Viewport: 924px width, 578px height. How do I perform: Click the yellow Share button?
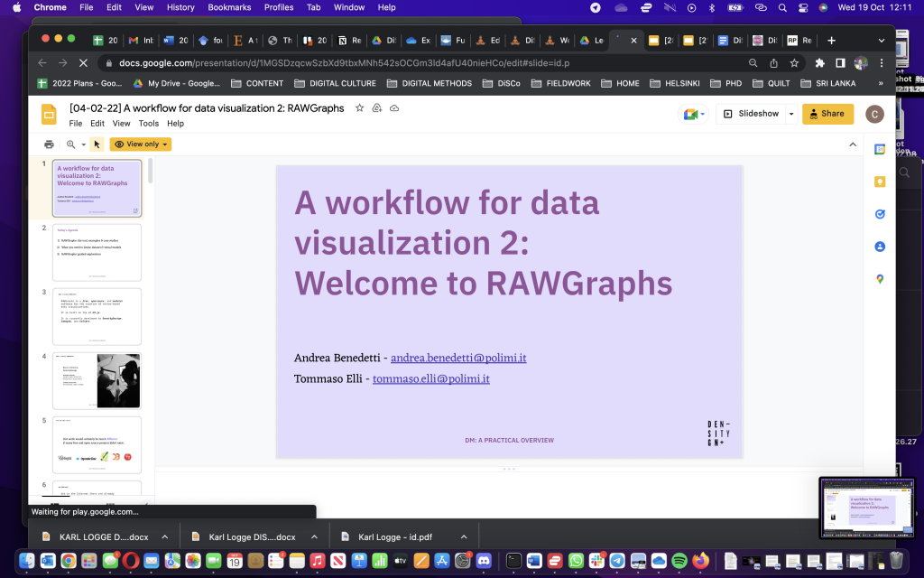827,114
